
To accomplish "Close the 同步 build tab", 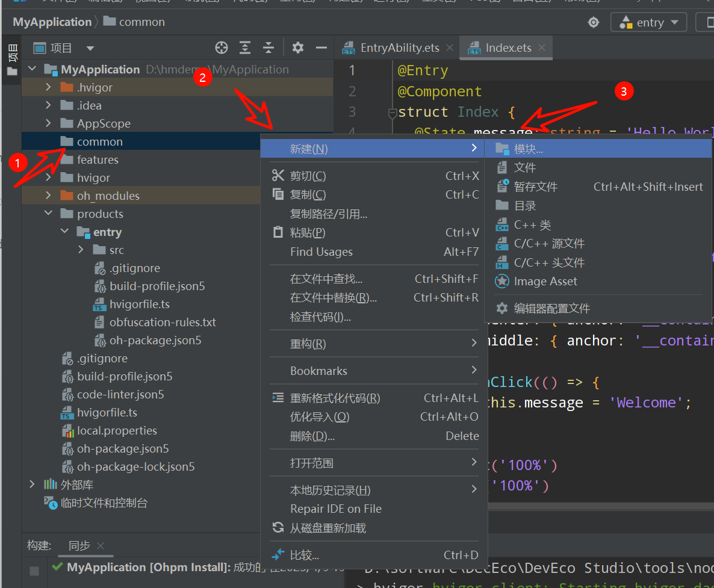I will pyautogui.click(x=101, y=545).
